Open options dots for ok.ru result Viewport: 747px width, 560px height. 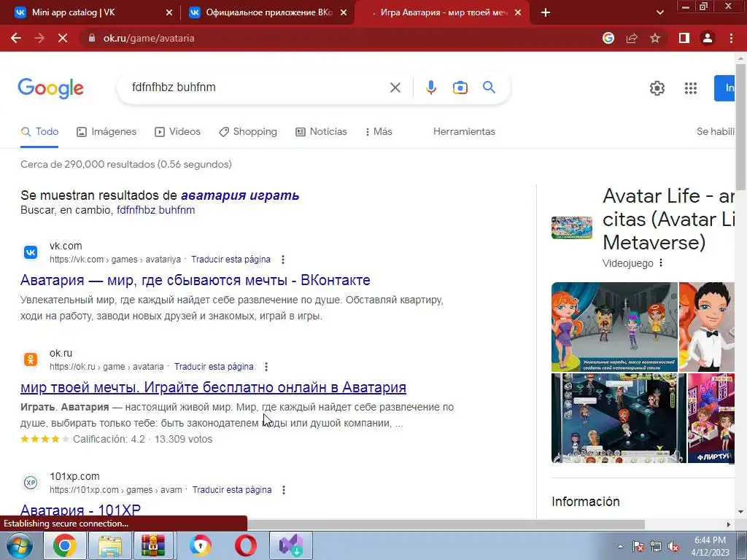tap(266, 367)
